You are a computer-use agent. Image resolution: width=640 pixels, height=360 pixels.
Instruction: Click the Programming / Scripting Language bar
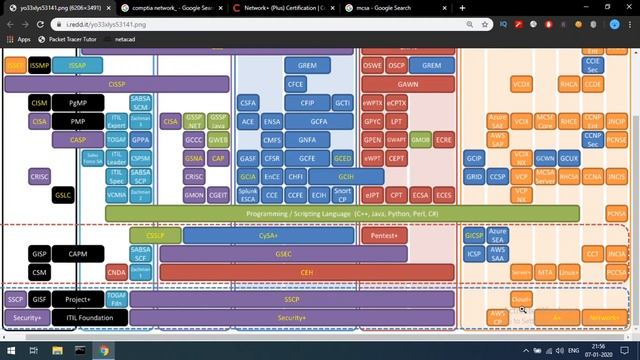pos(342,214)
